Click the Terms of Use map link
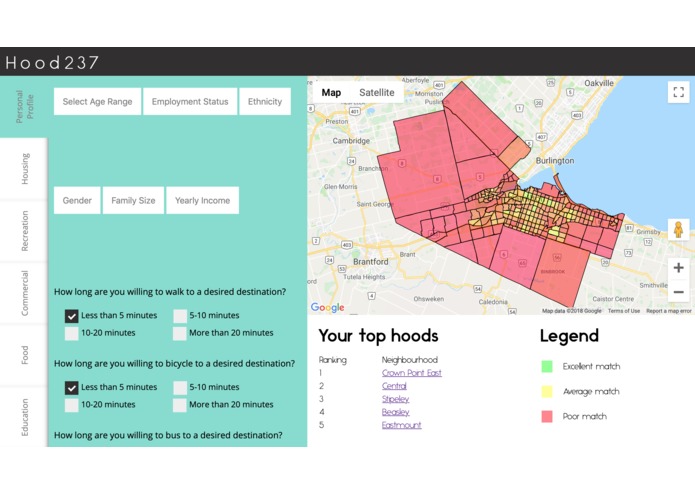695x494 pixels. coord(624,311)
